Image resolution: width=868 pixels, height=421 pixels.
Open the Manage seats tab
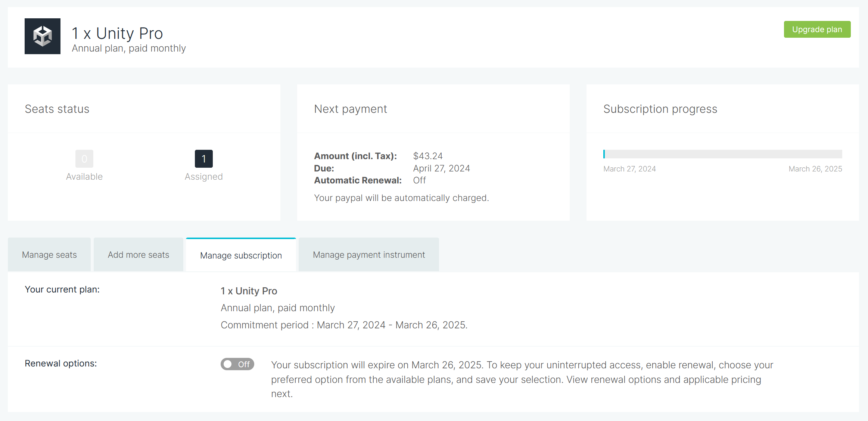tap(49, 255)
